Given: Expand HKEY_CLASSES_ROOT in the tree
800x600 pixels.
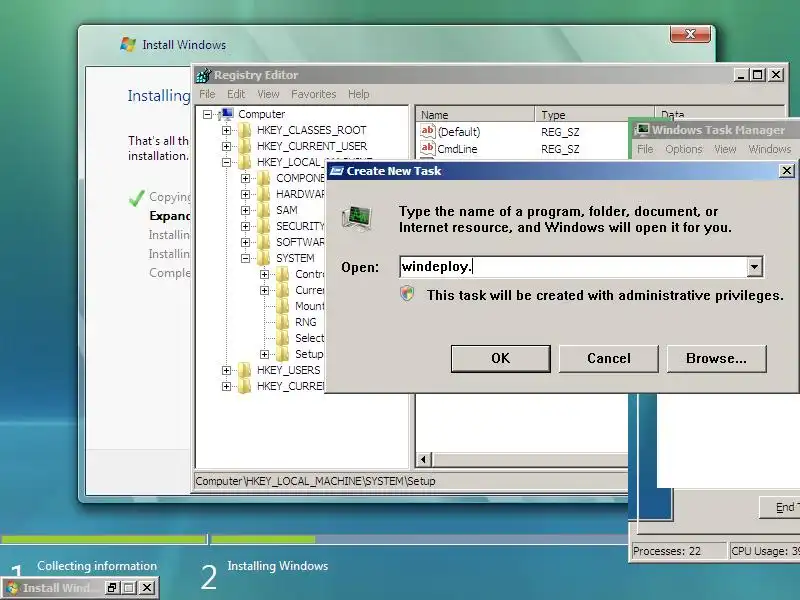Looking at the screenshot, I should click(227, 130).
